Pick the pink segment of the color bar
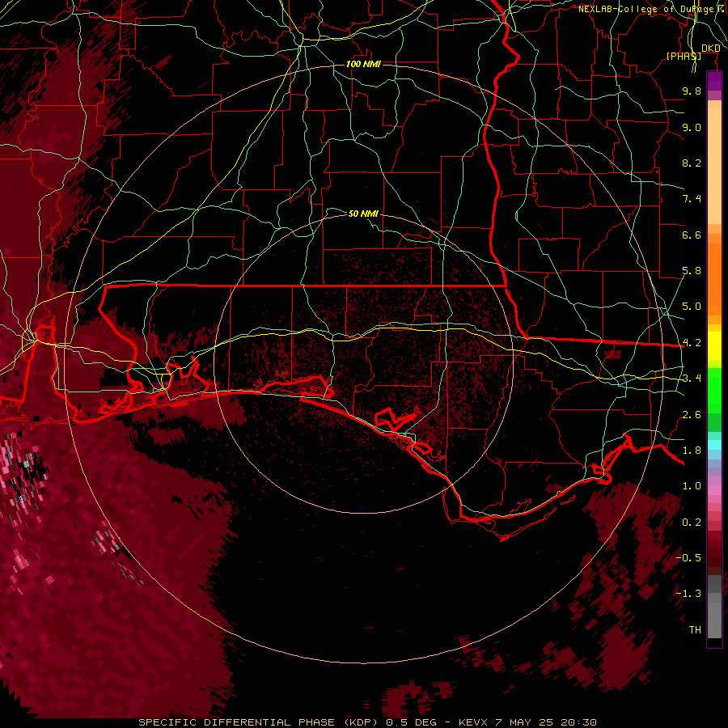Viewport: 728px width, 728px height. (714, 490)
